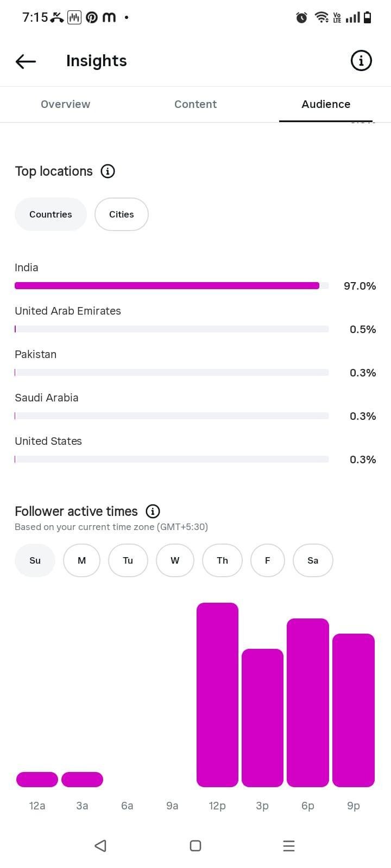Switch to the Content tab

pyautogui.click(x=195, y=104)
